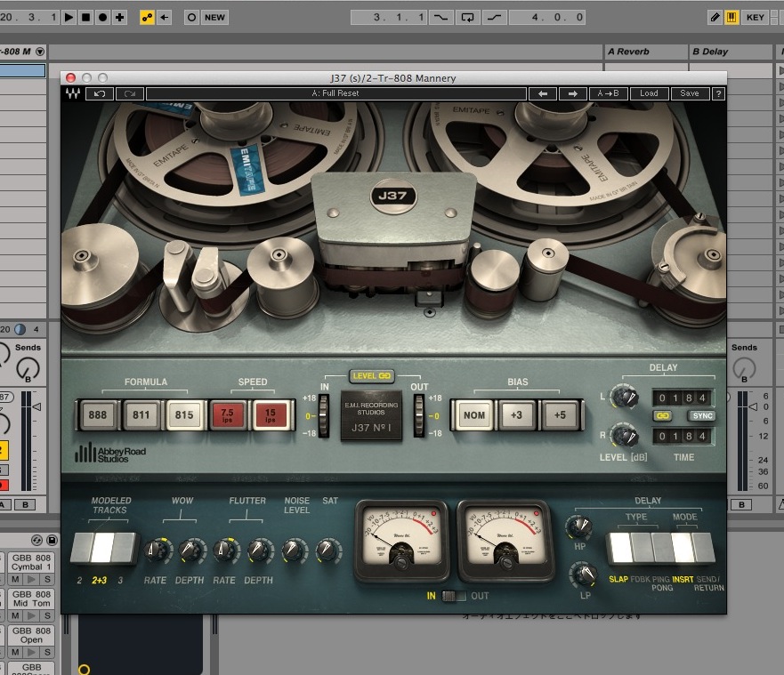Select tape formula 815
784x675 pixels.
pyautogui.click(x=184, y=414)
